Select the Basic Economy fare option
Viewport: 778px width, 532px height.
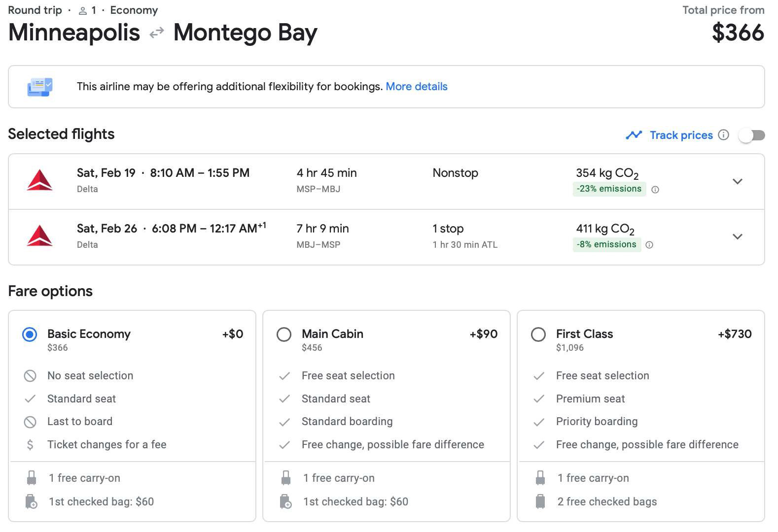pos(30,335)
